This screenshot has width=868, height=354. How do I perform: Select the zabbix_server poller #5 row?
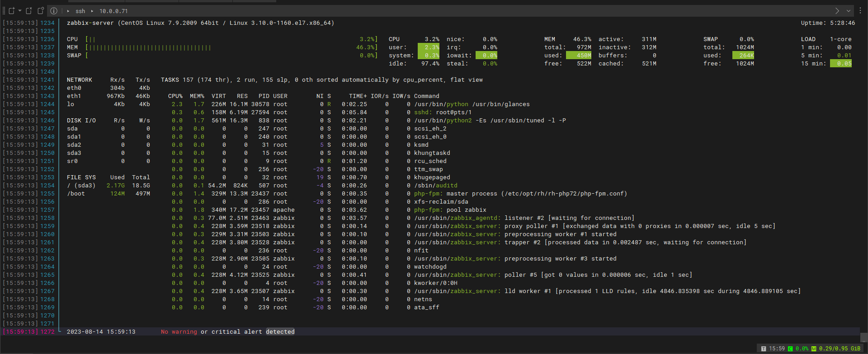coord(432,275)
